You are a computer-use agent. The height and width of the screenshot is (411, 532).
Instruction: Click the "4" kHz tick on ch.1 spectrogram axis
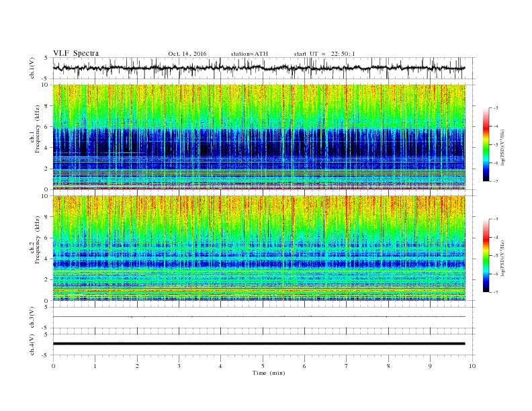[47, 148]
